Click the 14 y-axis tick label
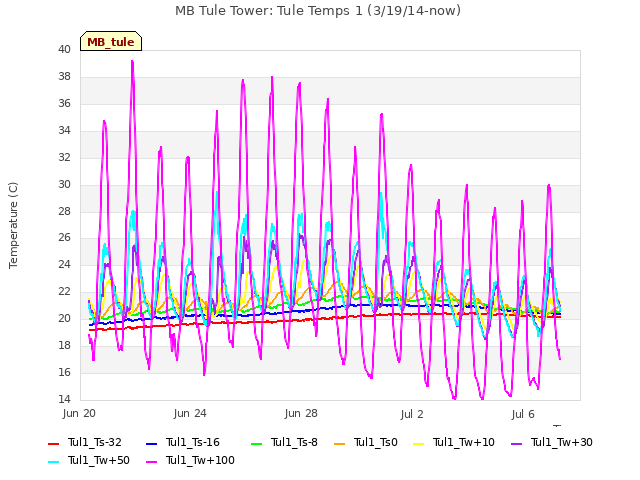 64,399
